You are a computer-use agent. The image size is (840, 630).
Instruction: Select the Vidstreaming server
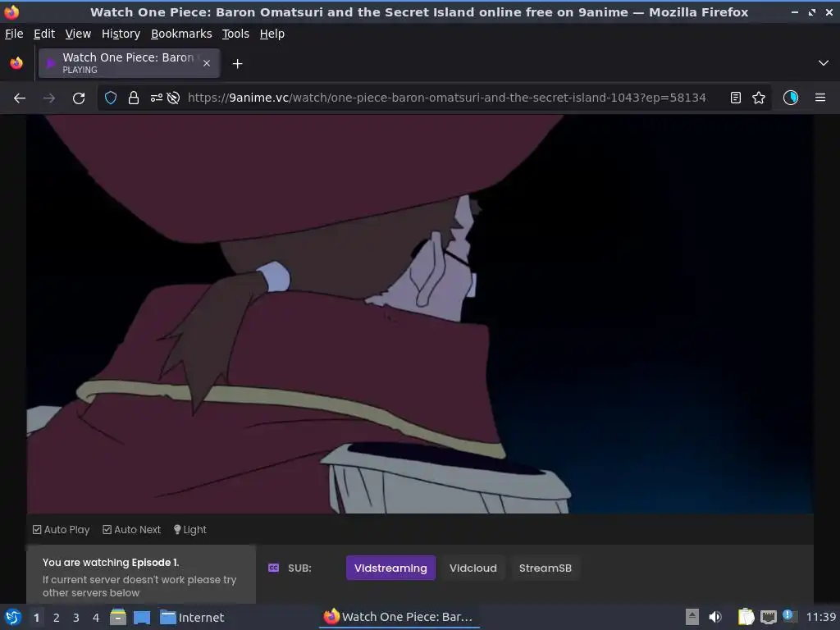tap(390, 568)
